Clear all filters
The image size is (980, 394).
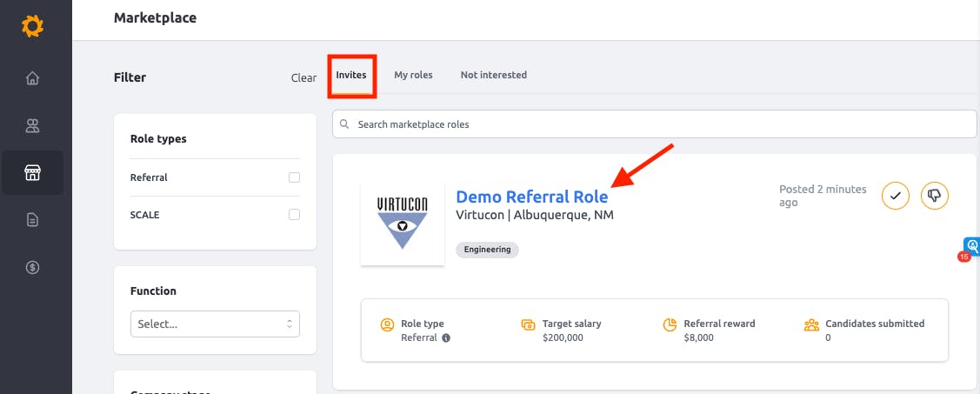coord(303,78)
